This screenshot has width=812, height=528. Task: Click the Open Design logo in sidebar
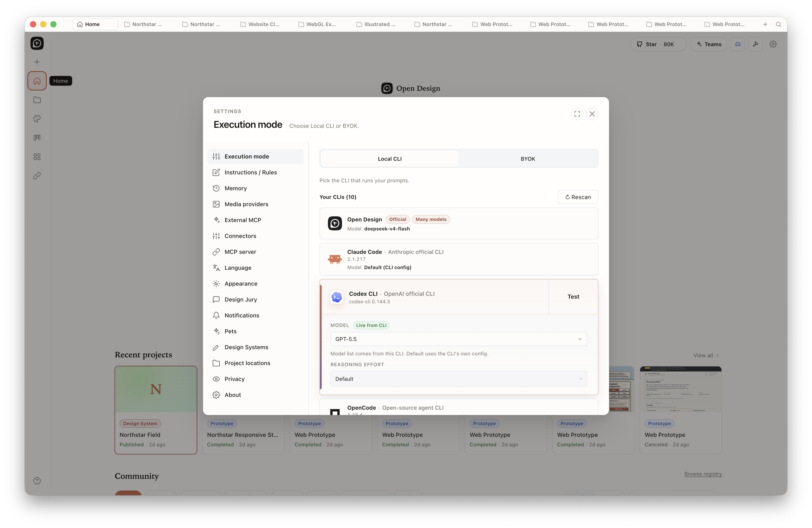[x=37, y=43]
